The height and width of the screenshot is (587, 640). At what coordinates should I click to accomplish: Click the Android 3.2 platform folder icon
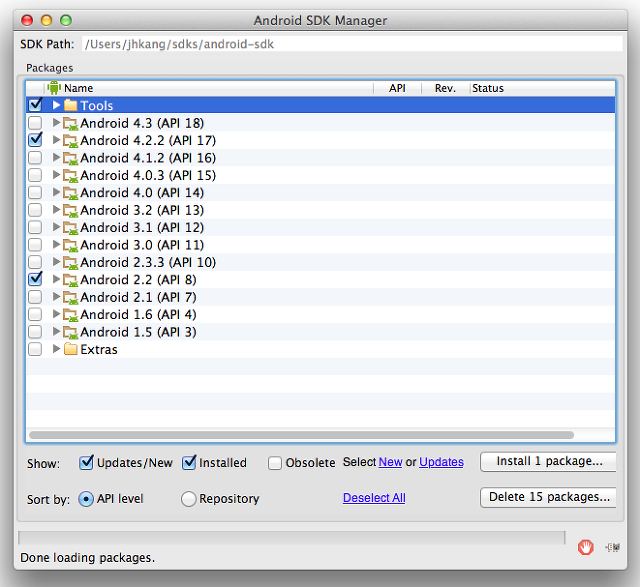point(71,210)
